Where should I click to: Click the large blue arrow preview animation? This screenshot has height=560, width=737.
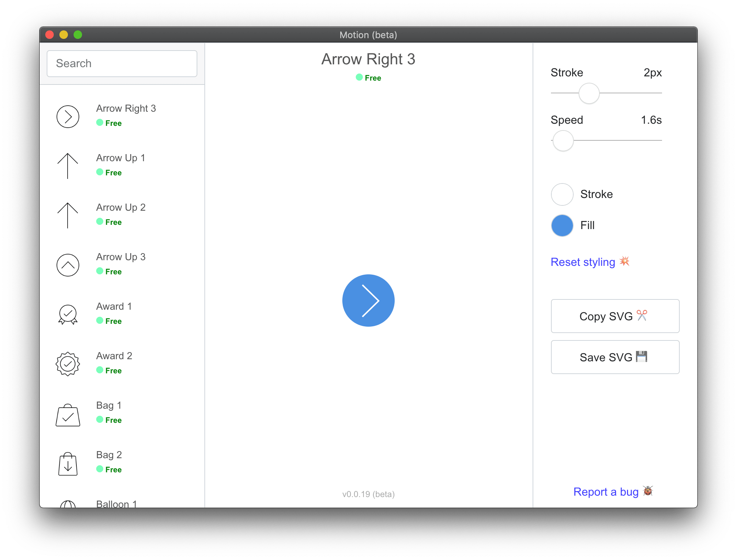point(368,301)
